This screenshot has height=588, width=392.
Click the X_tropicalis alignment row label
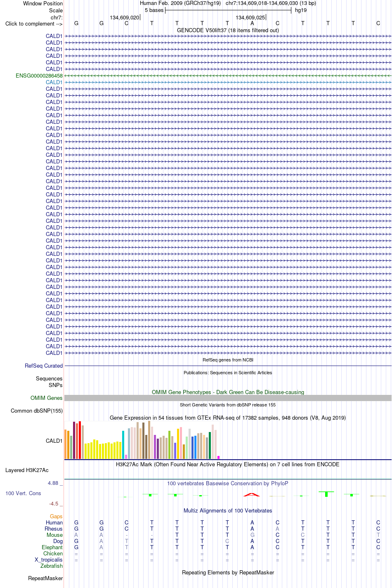[x=49, y=560]
